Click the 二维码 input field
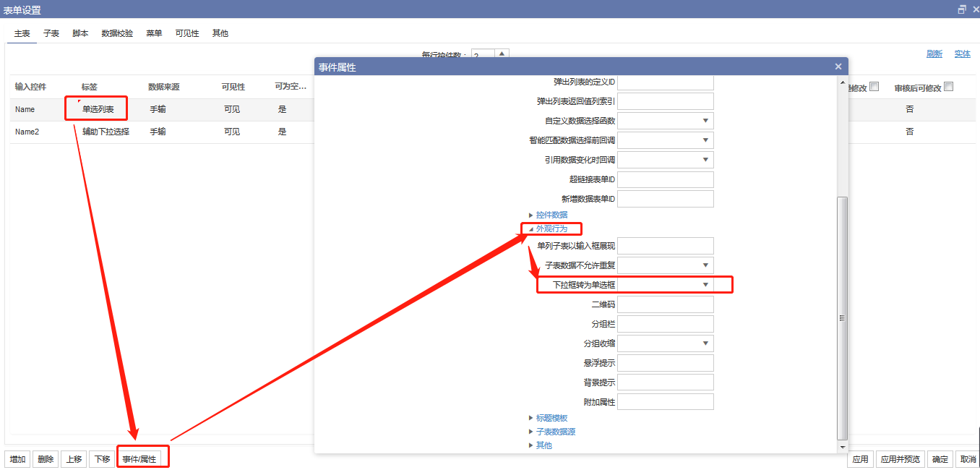The image size is (980, 470). 665,304
